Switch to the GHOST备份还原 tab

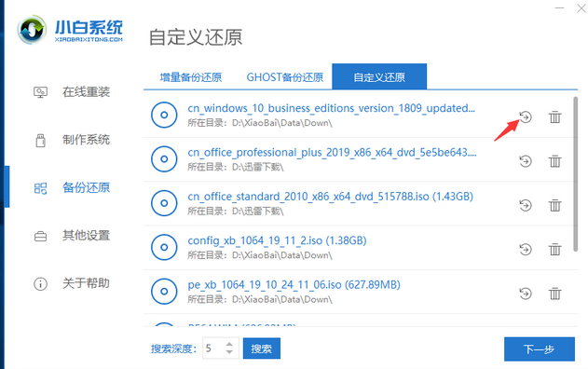284,77
